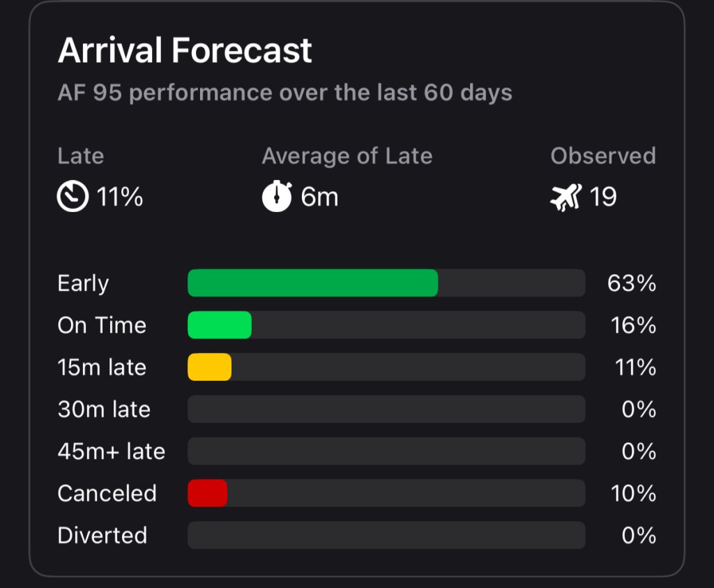Tap the Average of Late label

pyautogui.click(x=347, y=156)
